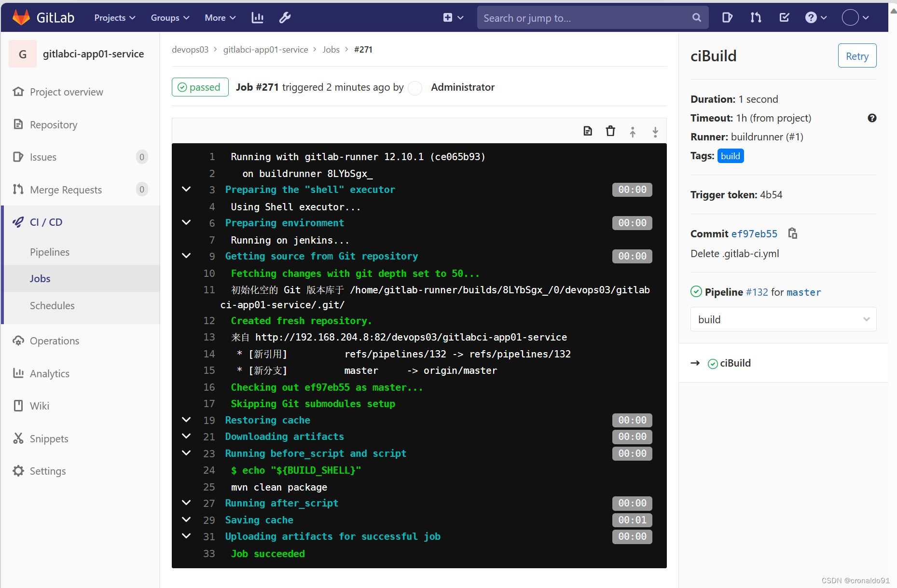
Task: Collapse the Saving cache section
Action: click(x=186, y=520)
